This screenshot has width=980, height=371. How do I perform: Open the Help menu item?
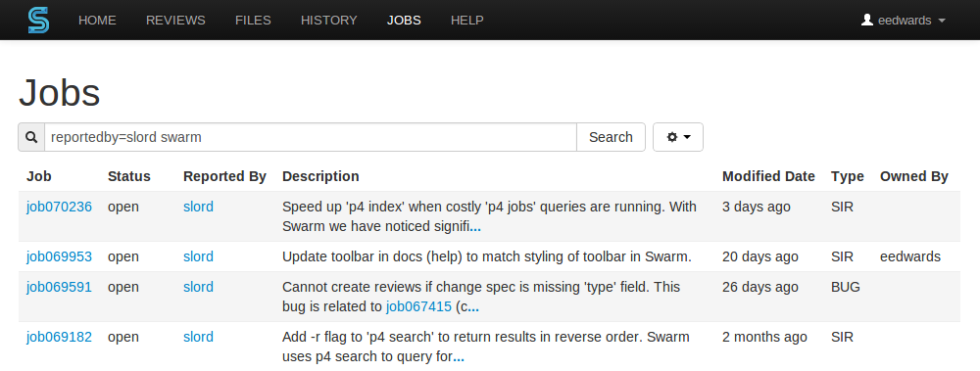(466, 20)
